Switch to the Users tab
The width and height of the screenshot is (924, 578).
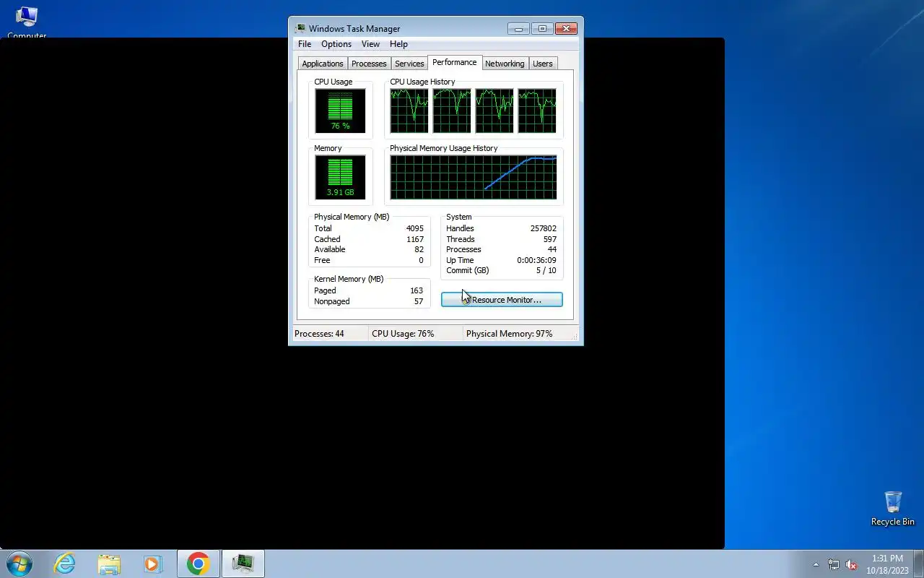543,64
